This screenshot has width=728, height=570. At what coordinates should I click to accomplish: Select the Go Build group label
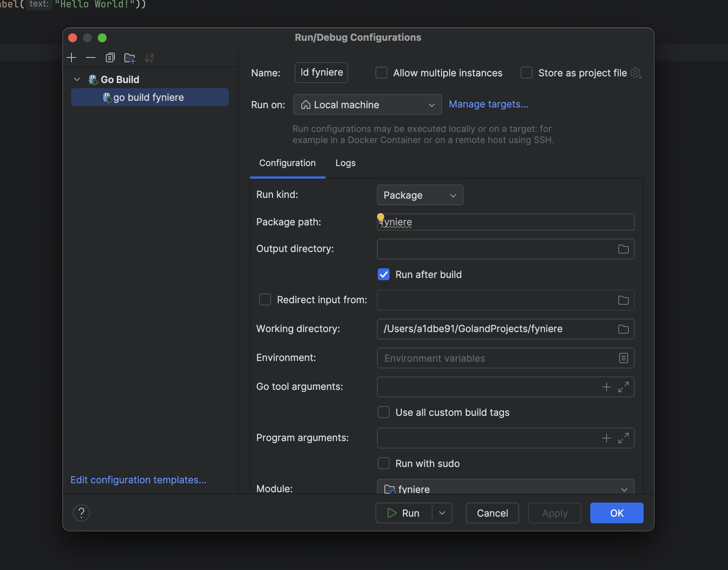120,79
